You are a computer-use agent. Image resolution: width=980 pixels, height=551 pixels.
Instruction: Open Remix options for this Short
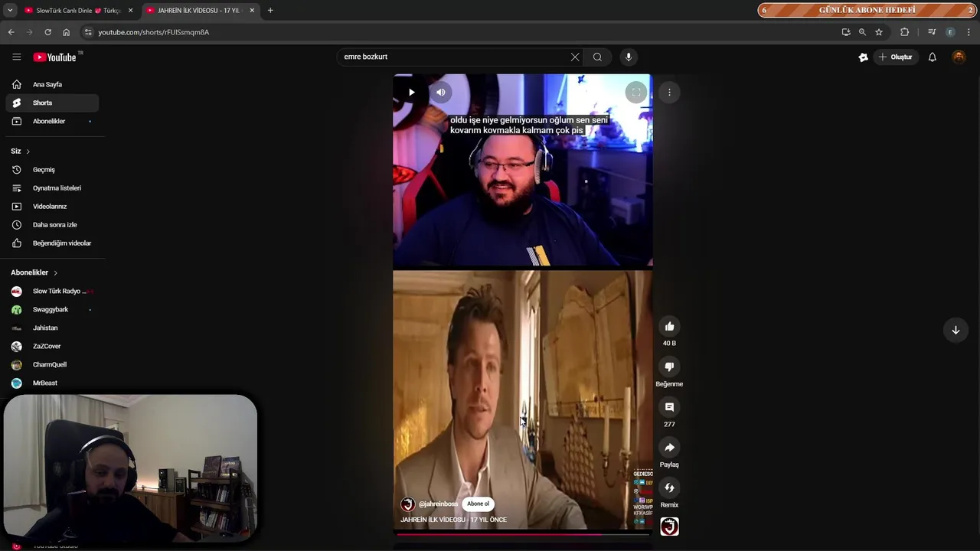(x=669, y=487)
